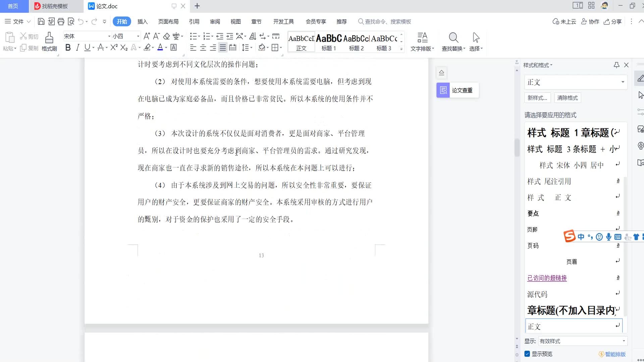The height and width of the screenshot is (362, 644).
Task: Click the print icon in quick toolbar
Action: coord(61,22)
